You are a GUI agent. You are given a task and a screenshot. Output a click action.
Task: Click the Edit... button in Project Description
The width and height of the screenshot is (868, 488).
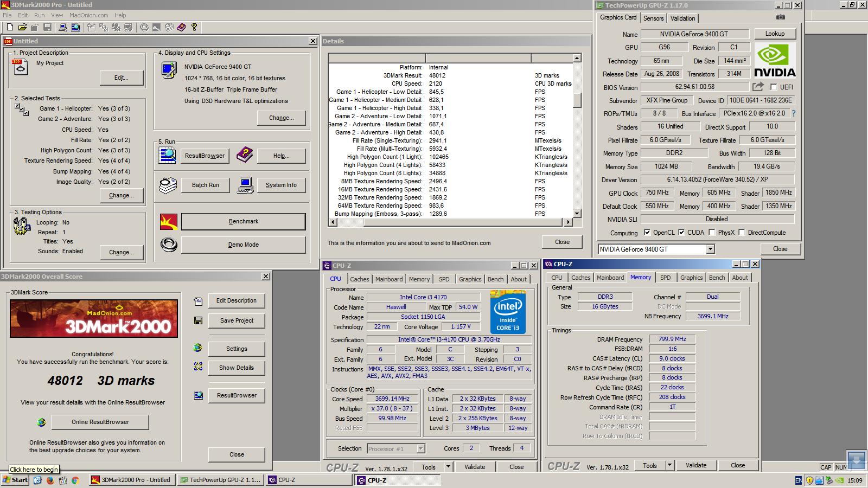coord(122,78)
